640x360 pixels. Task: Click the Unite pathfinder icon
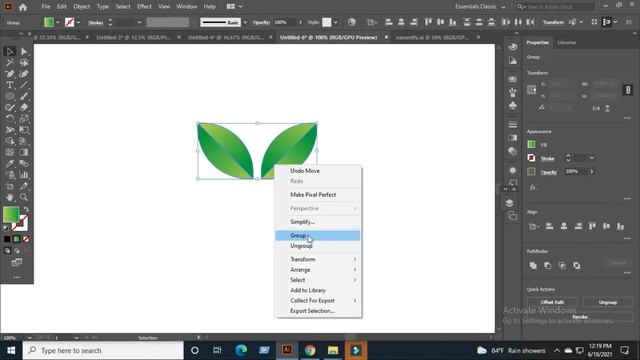(533, 266)
